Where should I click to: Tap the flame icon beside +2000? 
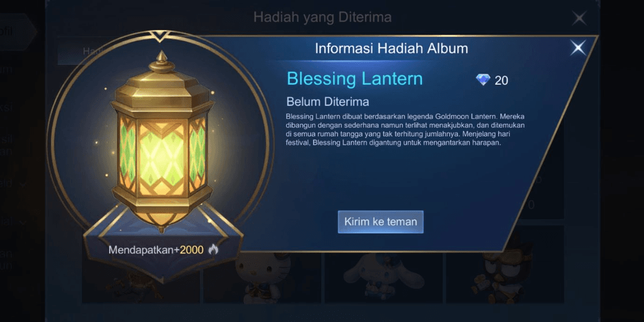(x=213, y=249)
